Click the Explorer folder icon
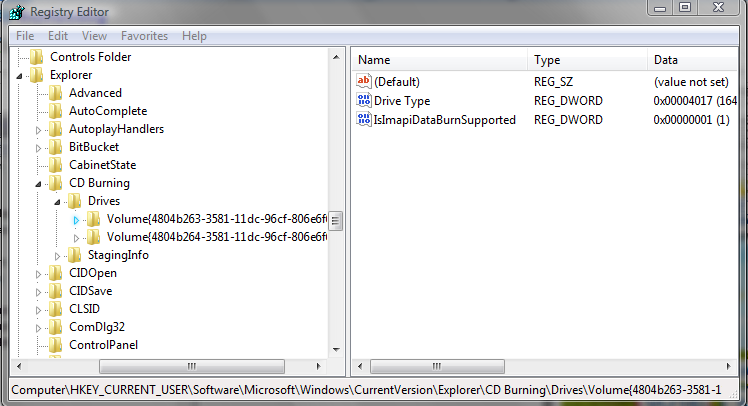This screenshot has height=406, width=748. click(36, 75)
